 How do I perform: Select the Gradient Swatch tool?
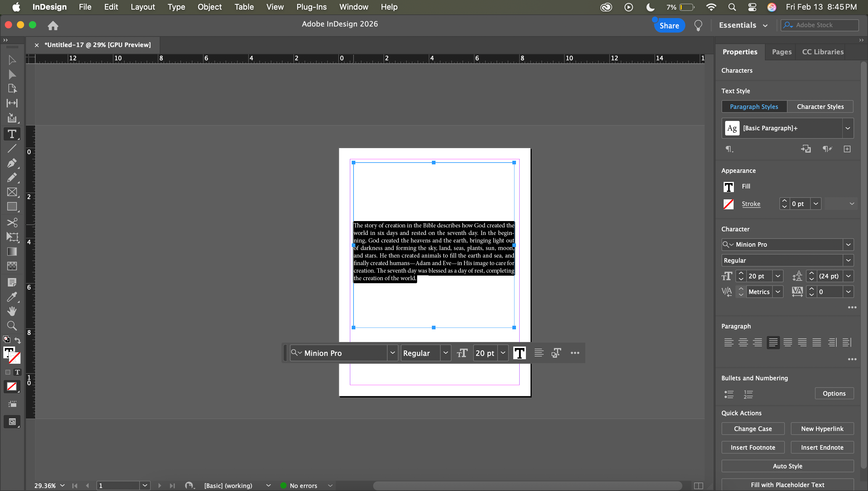(x=12, y=252)
